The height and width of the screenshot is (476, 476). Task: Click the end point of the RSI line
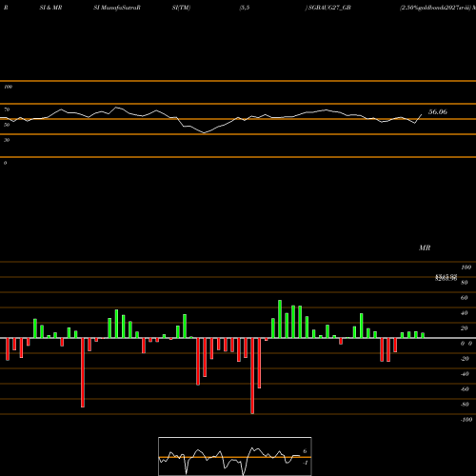422,114
